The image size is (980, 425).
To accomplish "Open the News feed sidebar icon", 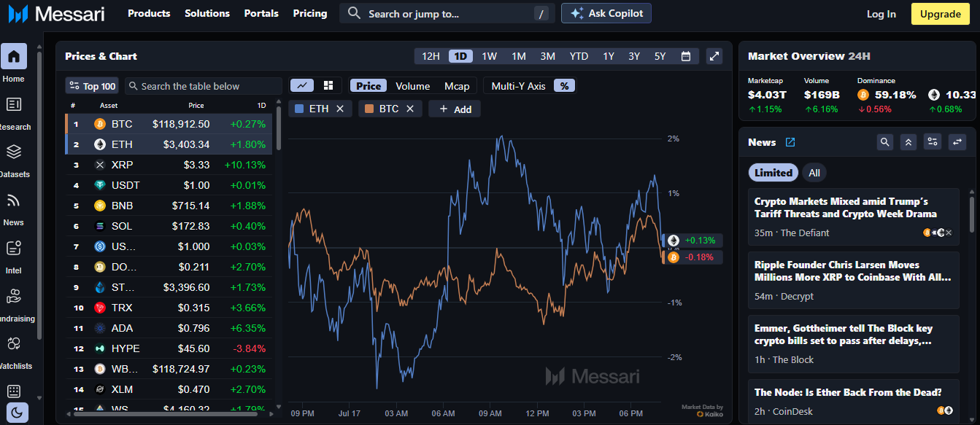I will (x=14, y=200).
